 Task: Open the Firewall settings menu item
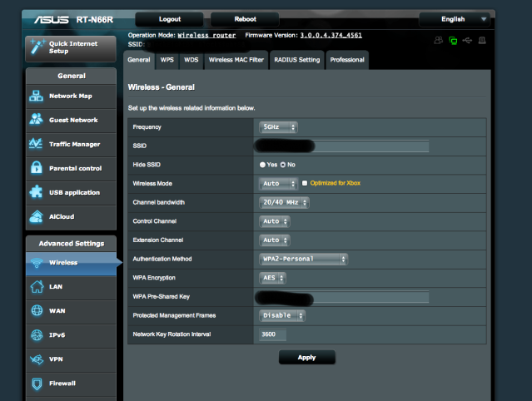pos(71,384)
